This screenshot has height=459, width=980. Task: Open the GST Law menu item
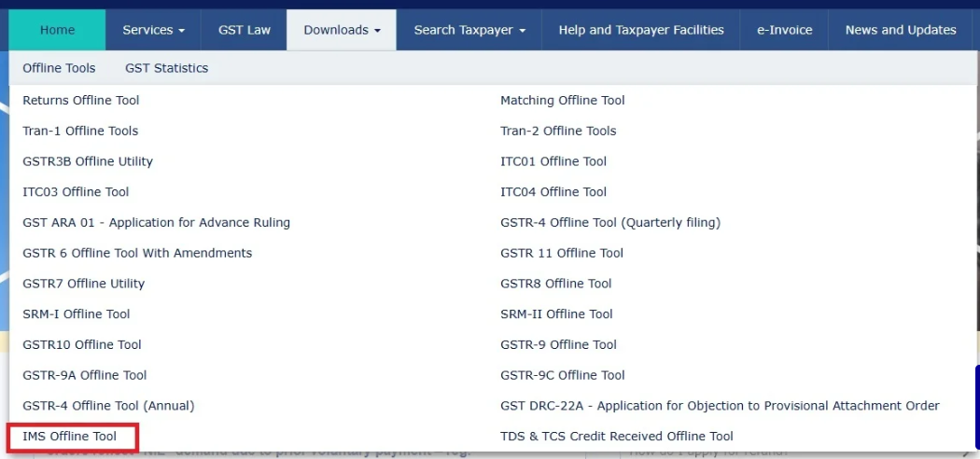coord(244,30)
